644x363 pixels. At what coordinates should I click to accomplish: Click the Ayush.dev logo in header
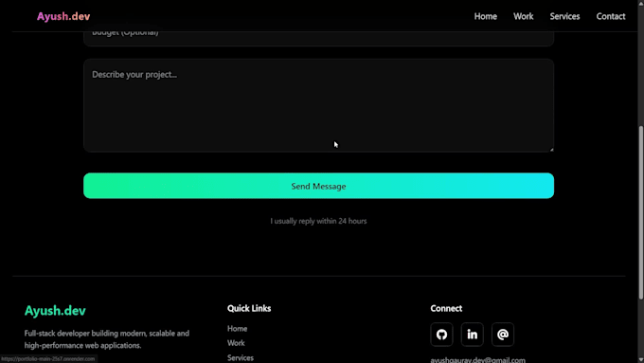(63, 16)
